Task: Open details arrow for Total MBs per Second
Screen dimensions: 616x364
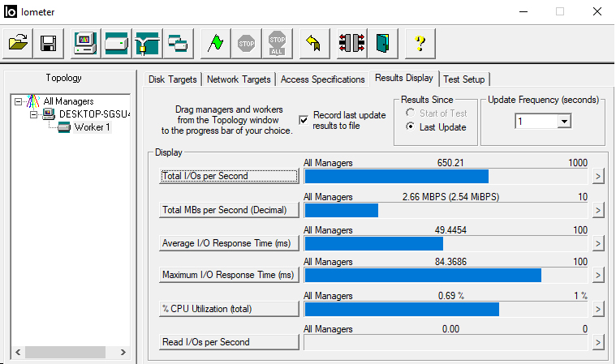Action: pyautogui.click(x=598, y=210)
